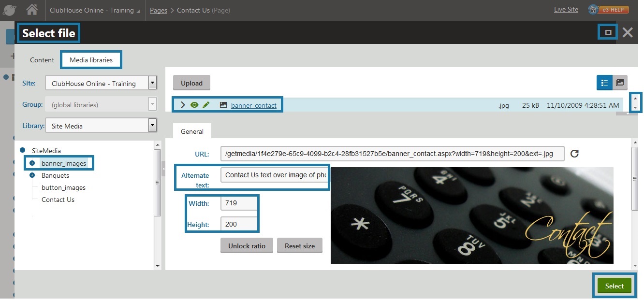The height and width of the screenshot is (300, 644).
Task: Click the green Select button
Action: click(614, 286)
